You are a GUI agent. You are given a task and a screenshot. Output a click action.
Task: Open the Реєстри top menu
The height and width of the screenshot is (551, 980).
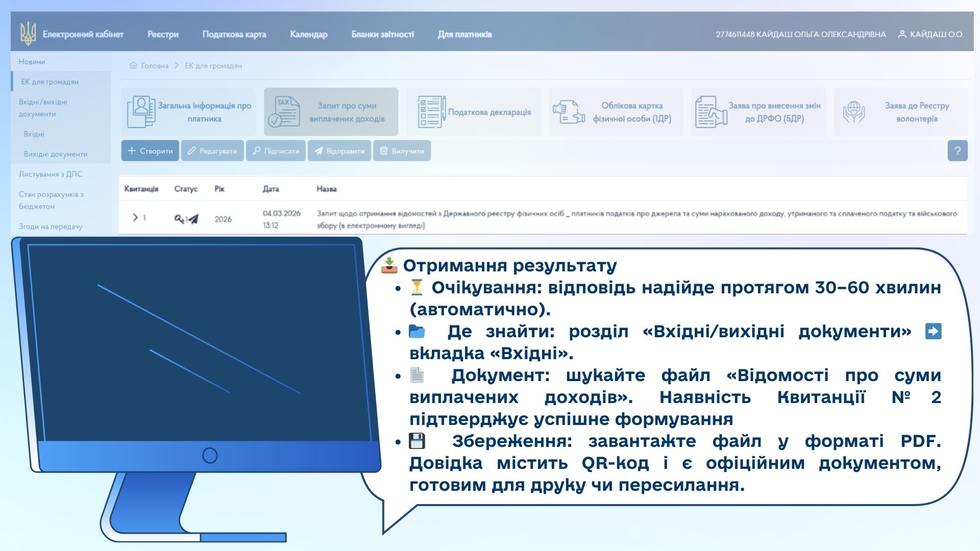tap(163, 34)
